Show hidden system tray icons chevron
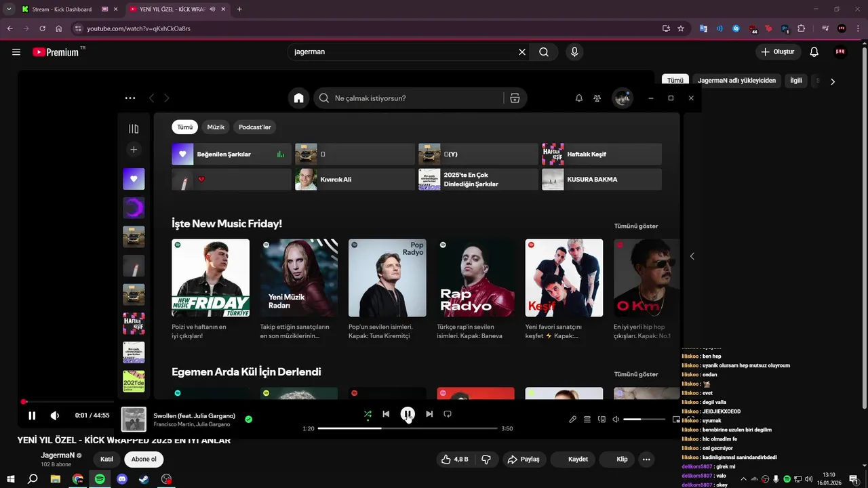The image size is (868, 488). (x=743, y=479)
